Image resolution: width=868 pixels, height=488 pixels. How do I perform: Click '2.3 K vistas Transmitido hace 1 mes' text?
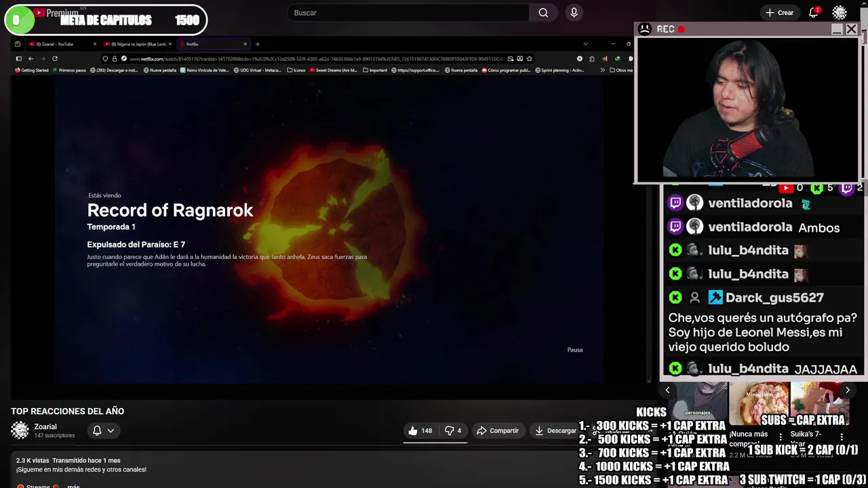pyautogui.click(x=68, y=461)
